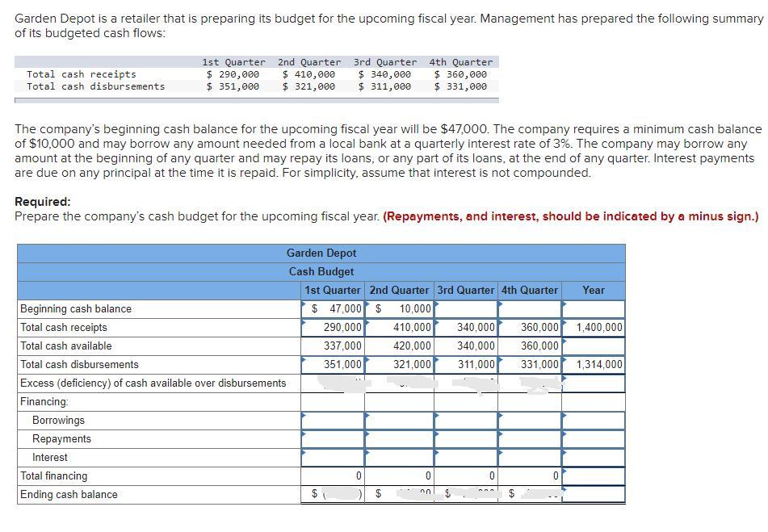
Task: Select 1st Quarter Beginning cash balance cell
Action: (x=333, y=309)
